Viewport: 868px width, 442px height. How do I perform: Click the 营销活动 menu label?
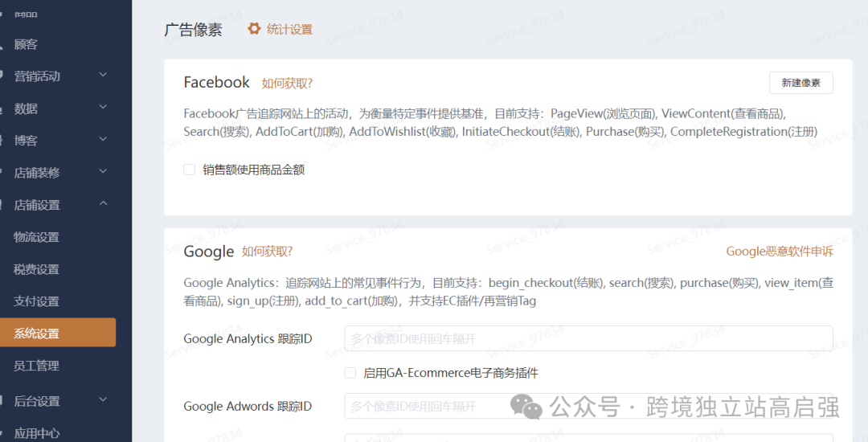(36, 76)
